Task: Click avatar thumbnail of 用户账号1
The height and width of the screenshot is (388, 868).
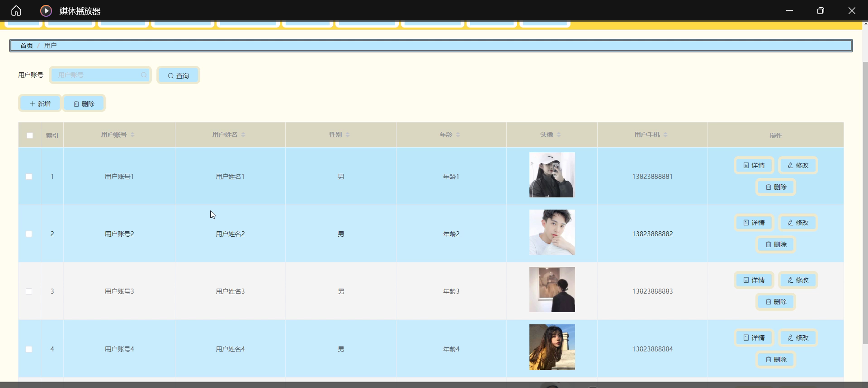Action: click(552, 175)
